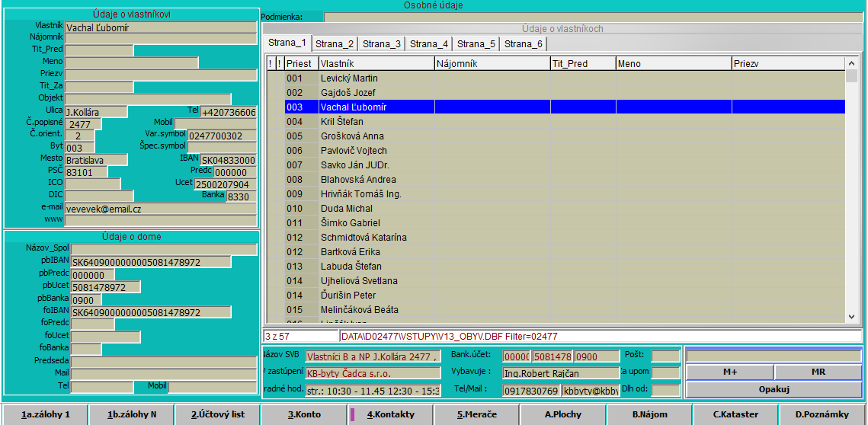Image resolution: width=868 pixels, height=425 pixels.
Task: Click the Nájomník field in owner details
Action: [x=161, y=38]
